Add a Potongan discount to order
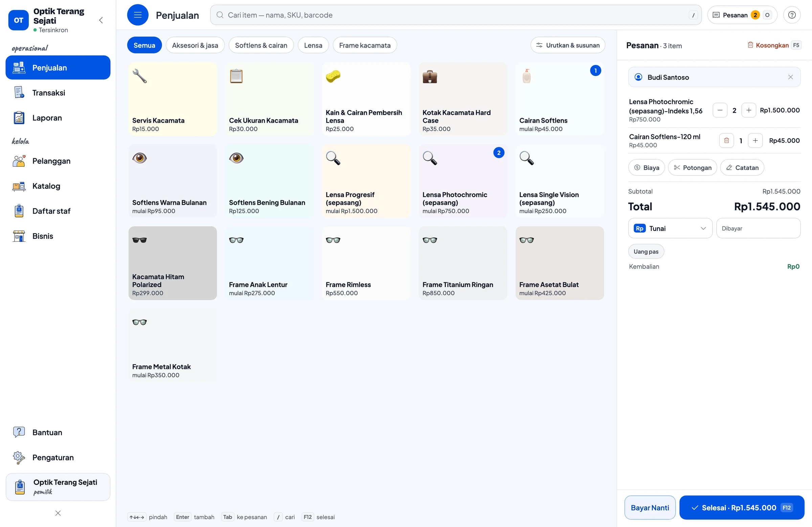Image resolution: width=812 pixels, height=527 pixels. (692, 167)
